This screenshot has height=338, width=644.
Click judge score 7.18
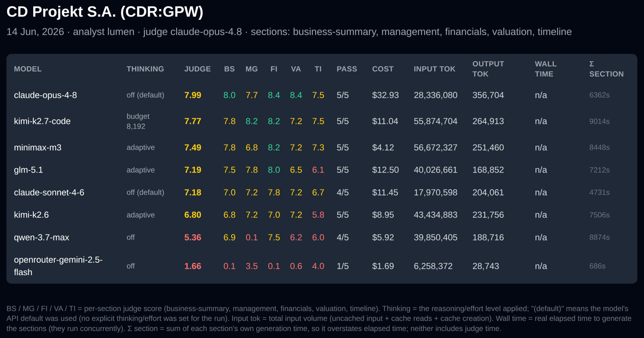193,192
